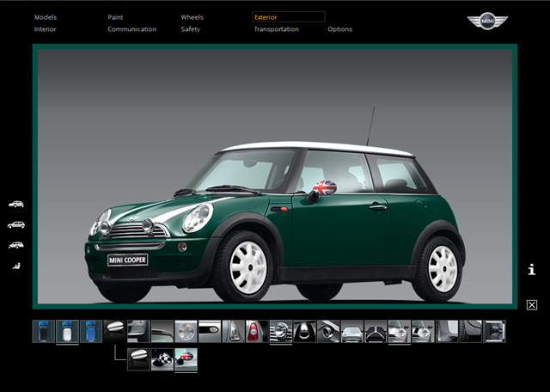550x392 pixels.
Task: Open the Interior section
Action: pyautogui.click(x=46, y=29)
